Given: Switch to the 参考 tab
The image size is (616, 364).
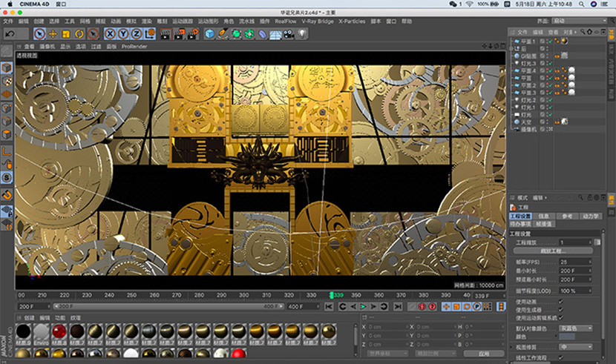Looking at the screenshot, I should pos(567,216).
